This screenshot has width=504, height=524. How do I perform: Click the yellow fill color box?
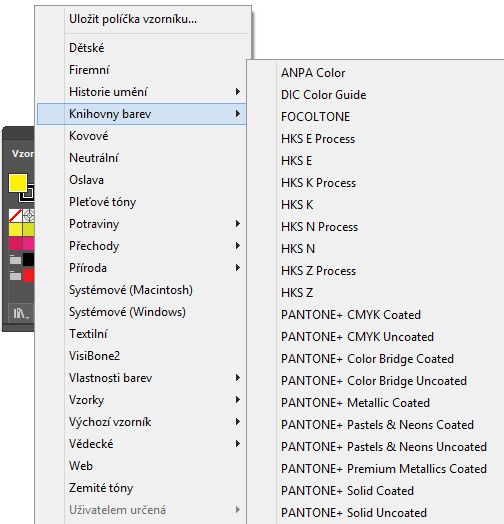[18, 183]
